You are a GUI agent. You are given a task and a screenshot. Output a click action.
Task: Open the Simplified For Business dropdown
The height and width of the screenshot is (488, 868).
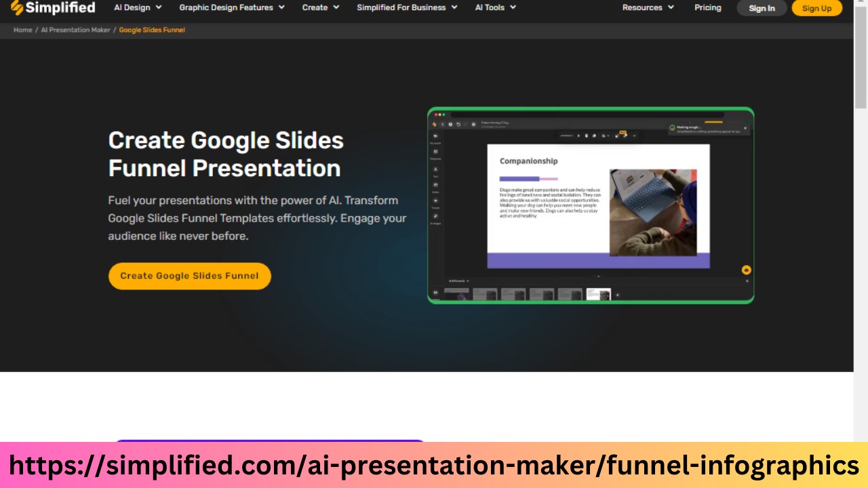click(407, 7)
